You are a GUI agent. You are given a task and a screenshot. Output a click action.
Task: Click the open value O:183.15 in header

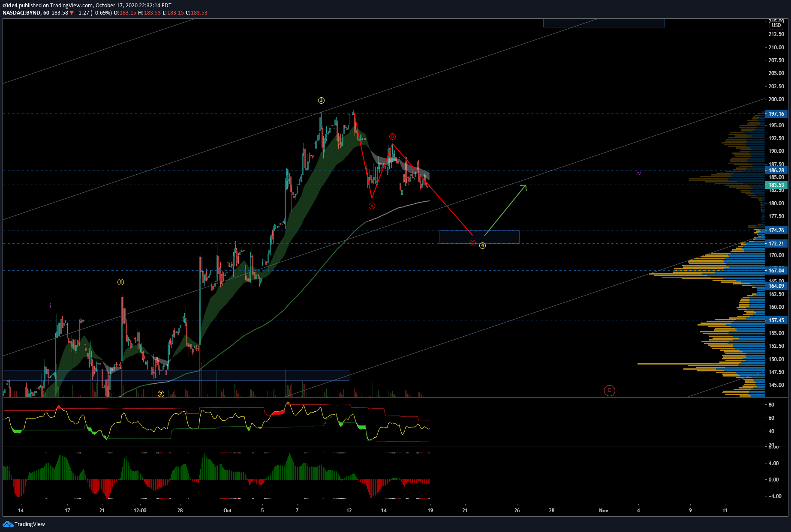click(124, 13)
